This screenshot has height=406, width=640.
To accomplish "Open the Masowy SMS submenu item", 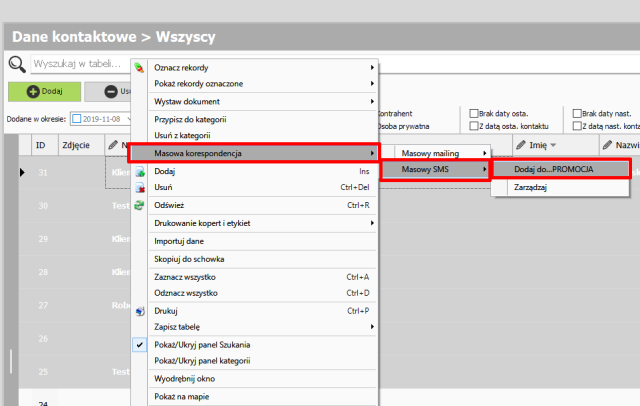I will tap(435, 169).
